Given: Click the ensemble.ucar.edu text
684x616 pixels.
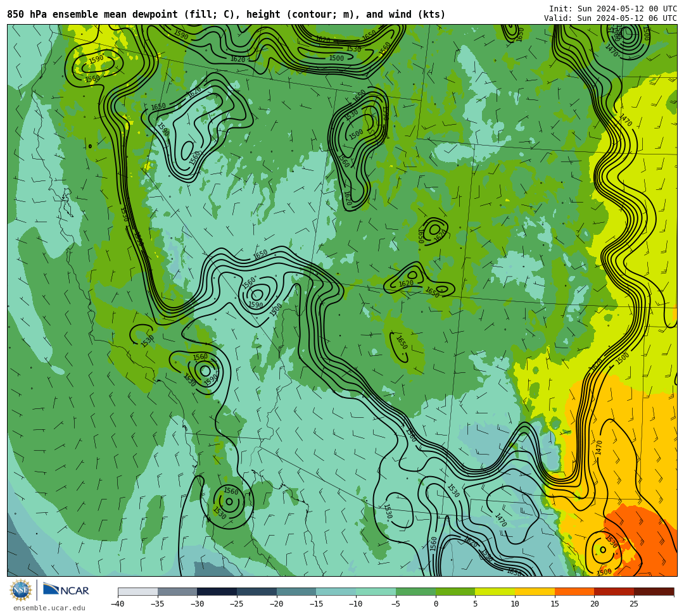Looking at the screenshot, I should (49, 608).
